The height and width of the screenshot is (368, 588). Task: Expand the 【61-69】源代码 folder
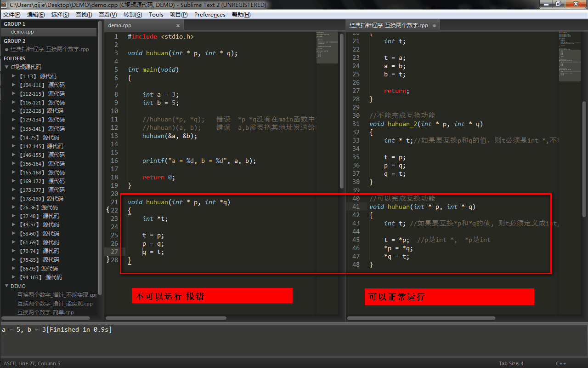coord(14,242)
